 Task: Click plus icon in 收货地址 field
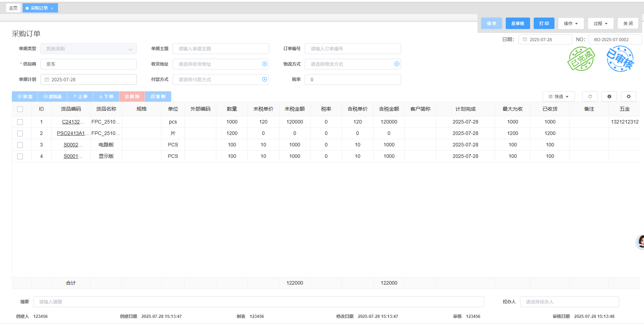tap(264, 64)
